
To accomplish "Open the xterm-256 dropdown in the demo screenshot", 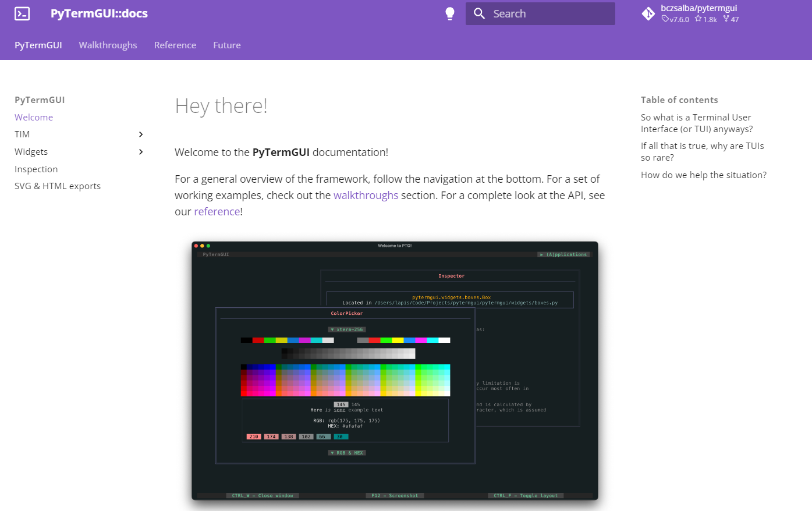I will point(346,329).
